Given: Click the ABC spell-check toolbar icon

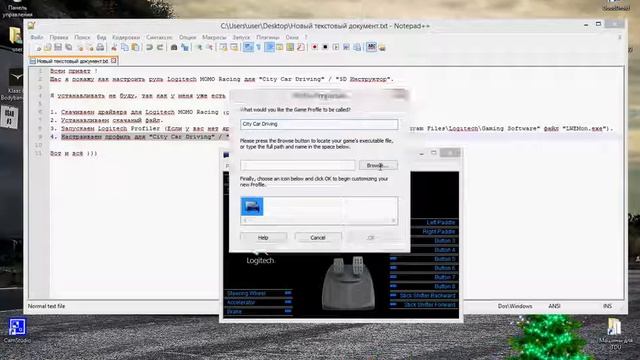Looking at the screenshot, I should (371, 47).
